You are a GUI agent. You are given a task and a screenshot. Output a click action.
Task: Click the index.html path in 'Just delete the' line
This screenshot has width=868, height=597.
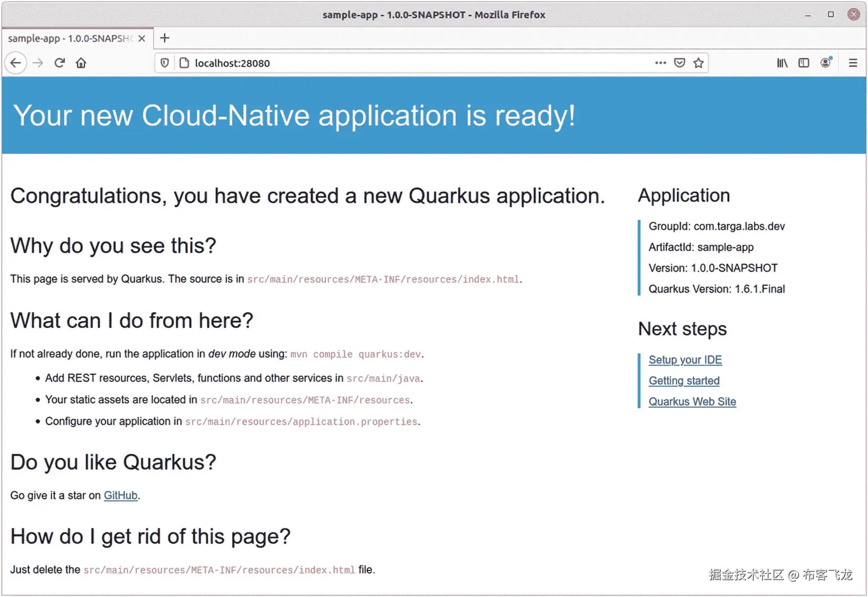pyautogui.click(x=219, y=570)
